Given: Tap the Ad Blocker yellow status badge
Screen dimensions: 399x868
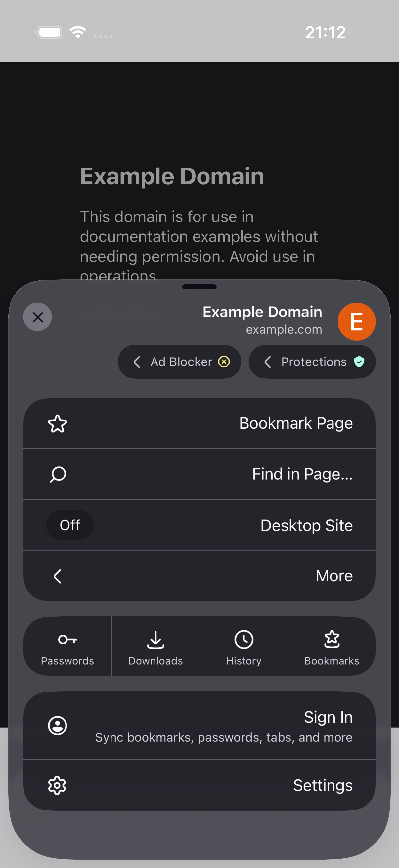Looking at the screenshot, I should coord(224,362).
